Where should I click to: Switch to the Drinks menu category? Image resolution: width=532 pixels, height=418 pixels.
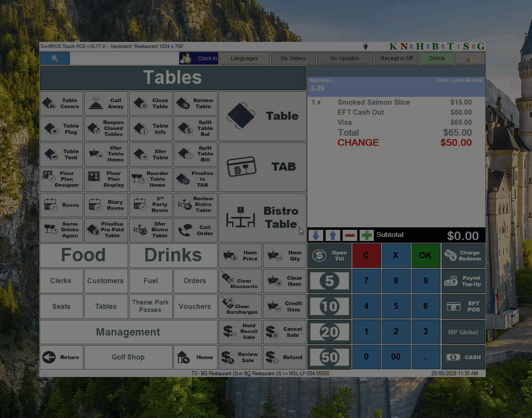[x=173, y=255]
